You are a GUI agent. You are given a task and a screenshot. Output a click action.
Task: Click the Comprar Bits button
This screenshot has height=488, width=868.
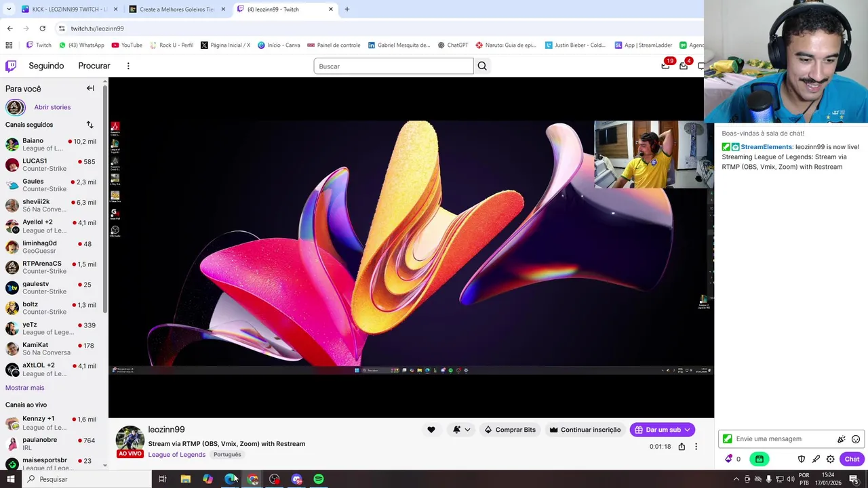pos(510,430)
